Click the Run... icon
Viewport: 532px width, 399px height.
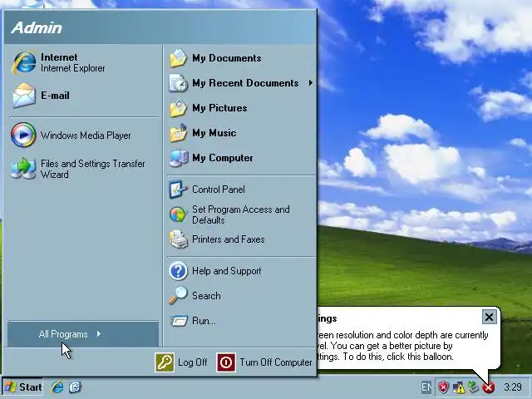[179, 321]
